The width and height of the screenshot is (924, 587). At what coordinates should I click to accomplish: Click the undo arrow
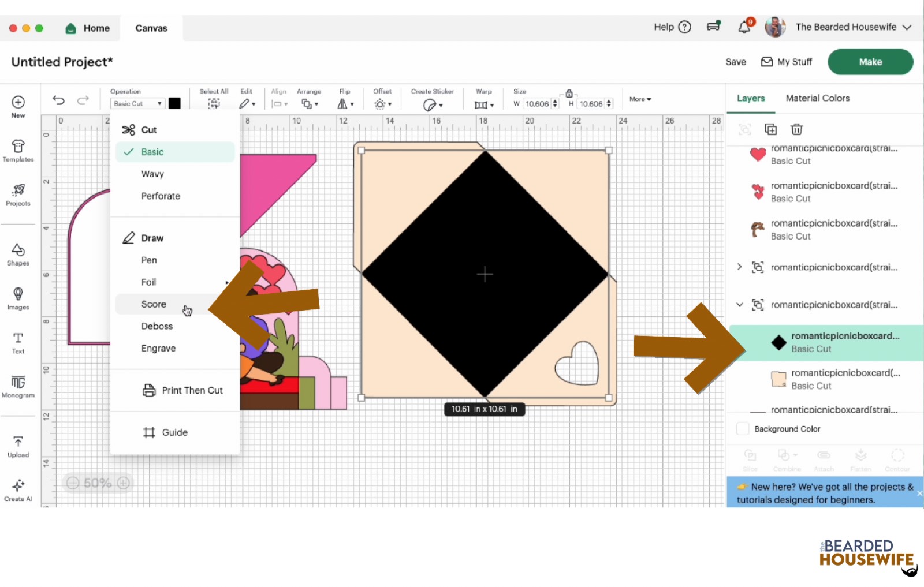coord(58,100)
